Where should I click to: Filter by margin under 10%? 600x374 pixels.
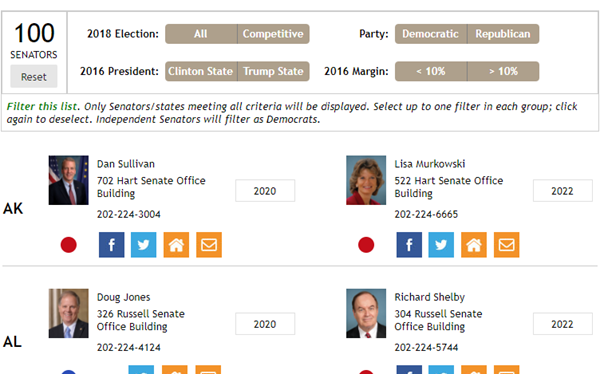[431, 71]
